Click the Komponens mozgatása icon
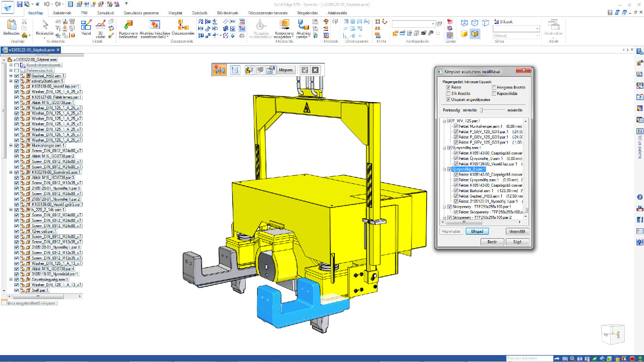Image resolution: width=644 pixels, height=362 pixels. [284, 25]
